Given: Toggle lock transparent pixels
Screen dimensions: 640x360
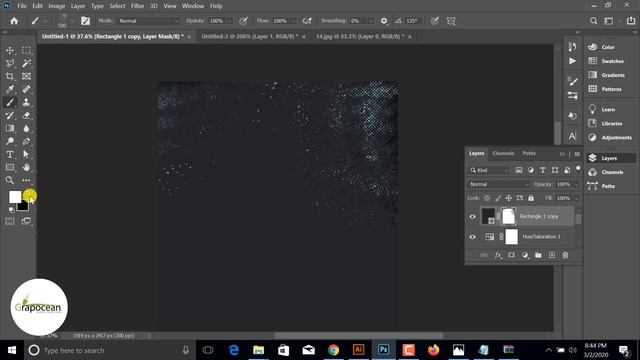Looking at the screenshot, I should 487,198.
